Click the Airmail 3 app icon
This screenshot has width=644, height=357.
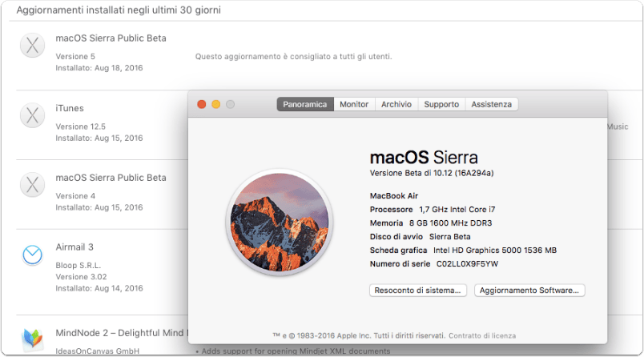[x=33, y=255]
